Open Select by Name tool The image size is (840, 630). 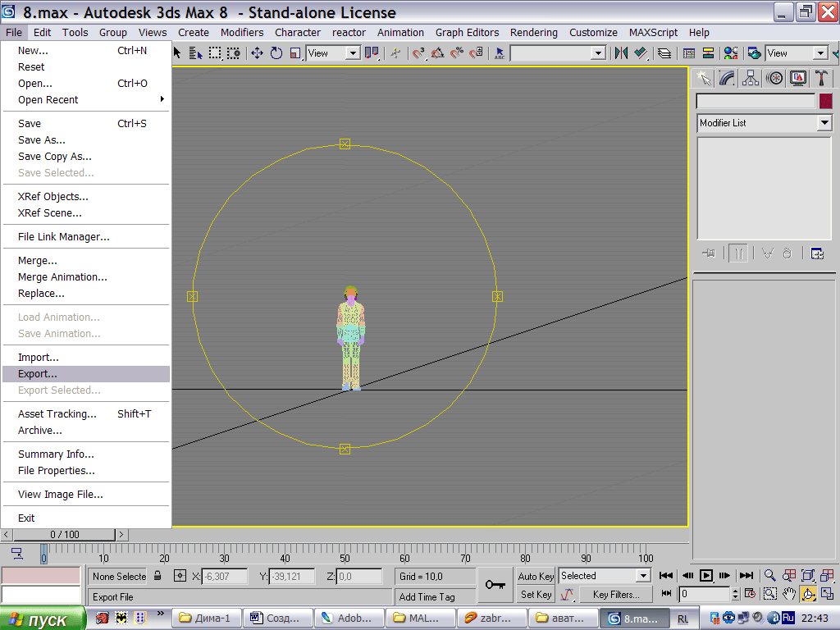coord(195,53)
